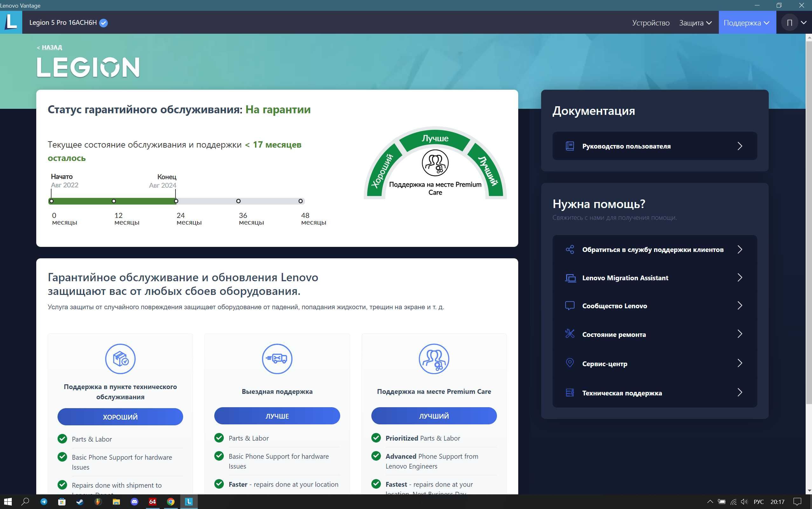Click the chevron on Руководство пользователя row
The width and height of the screenshot is (812, 509).
[x=740, y=146]
